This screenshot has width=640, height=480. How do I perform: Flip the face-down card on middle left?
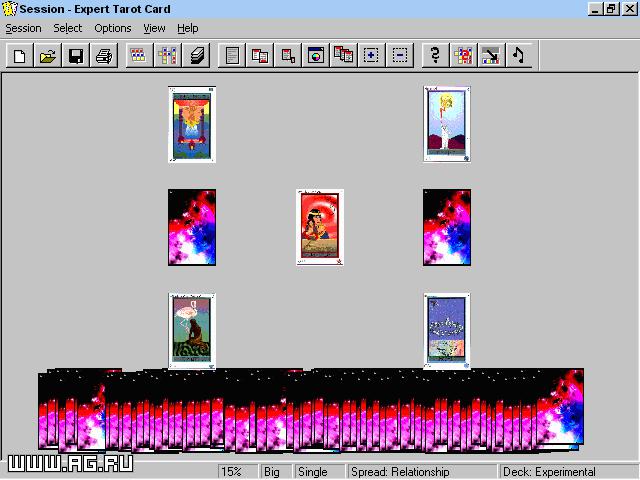pyautogui.click(x=192, y=227)
